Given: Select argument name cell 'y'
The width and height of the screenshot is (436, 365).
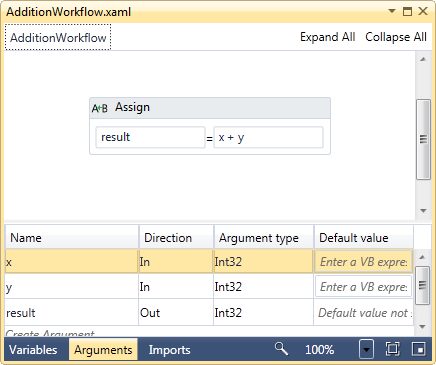Looking at the screenshot, I should (x=71, y=287).
